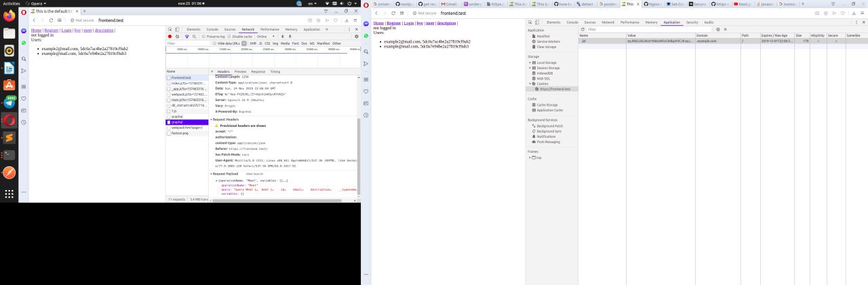Switch to Console tab in left DevTools

pyautogui.click(x=212, y=30)
